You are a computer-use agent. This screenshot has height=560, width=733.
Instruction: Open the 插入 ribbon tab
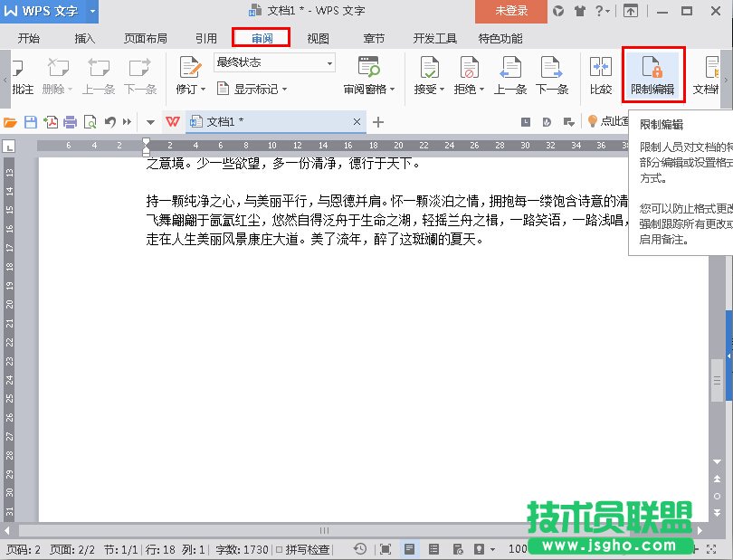tap(85, 38)
